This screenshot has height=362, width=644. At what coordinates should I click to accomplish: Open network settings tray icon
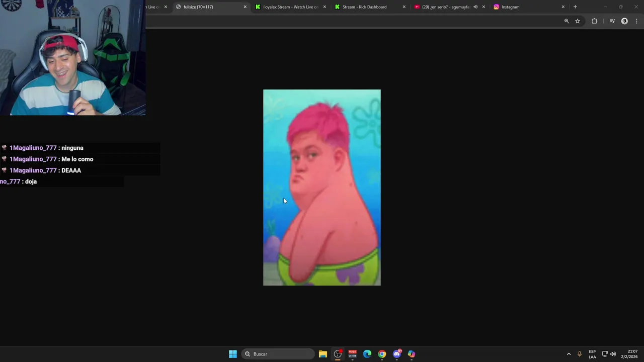[x=605, y=354]
